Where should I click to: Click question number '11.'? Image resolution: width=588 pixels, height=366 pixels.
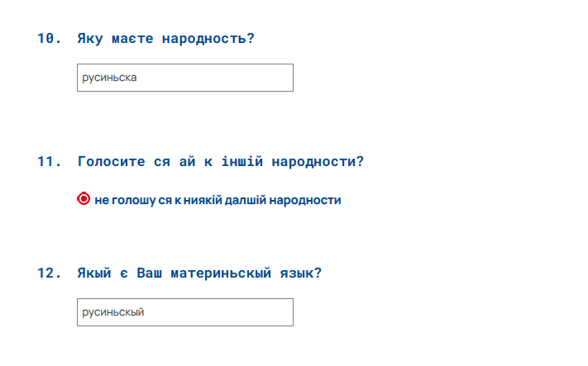click(x=49, y=161)
